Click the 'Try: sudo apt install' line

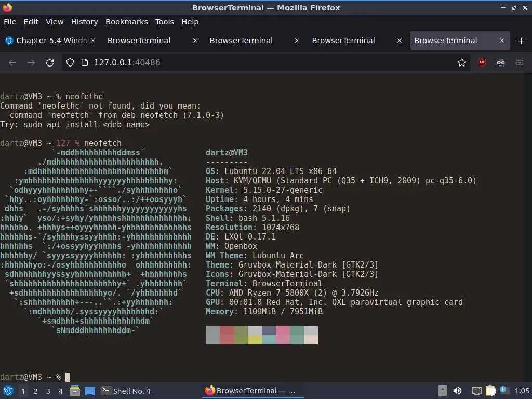75,125
